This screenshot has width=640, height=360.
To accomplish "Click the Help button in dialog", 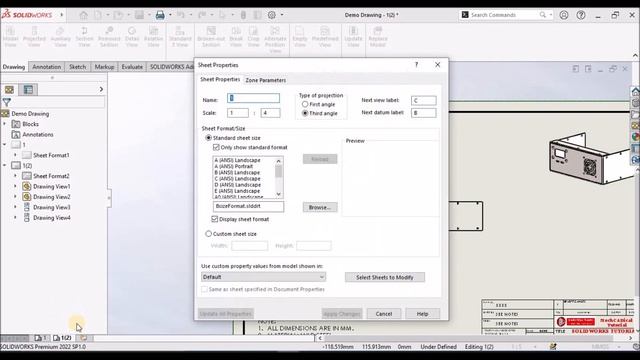I will (x=422, y=313).
